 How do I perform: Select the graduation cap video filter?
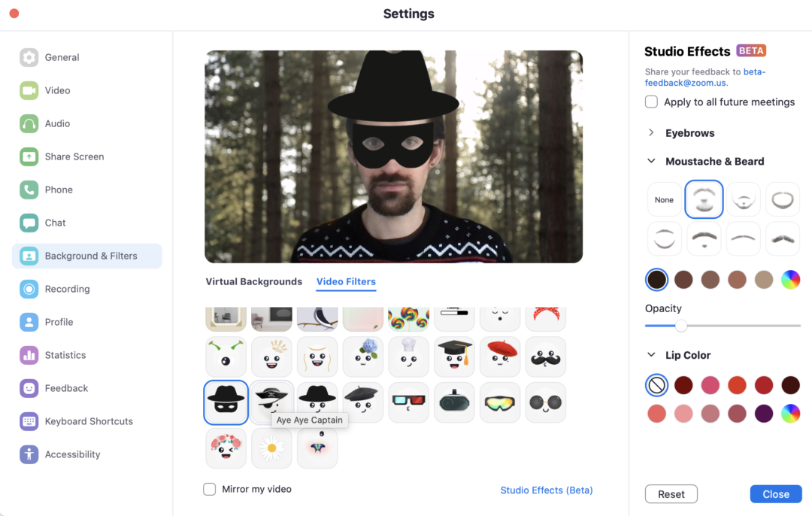point(455,357)
